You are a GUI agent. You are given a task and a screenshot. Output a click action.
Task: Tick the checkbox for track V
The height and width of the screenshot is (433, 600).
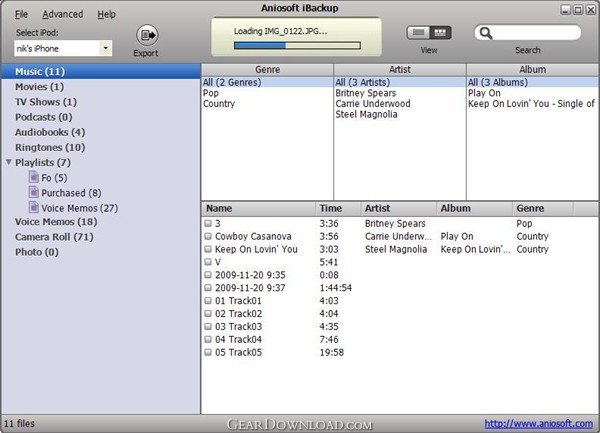[208, 262]
